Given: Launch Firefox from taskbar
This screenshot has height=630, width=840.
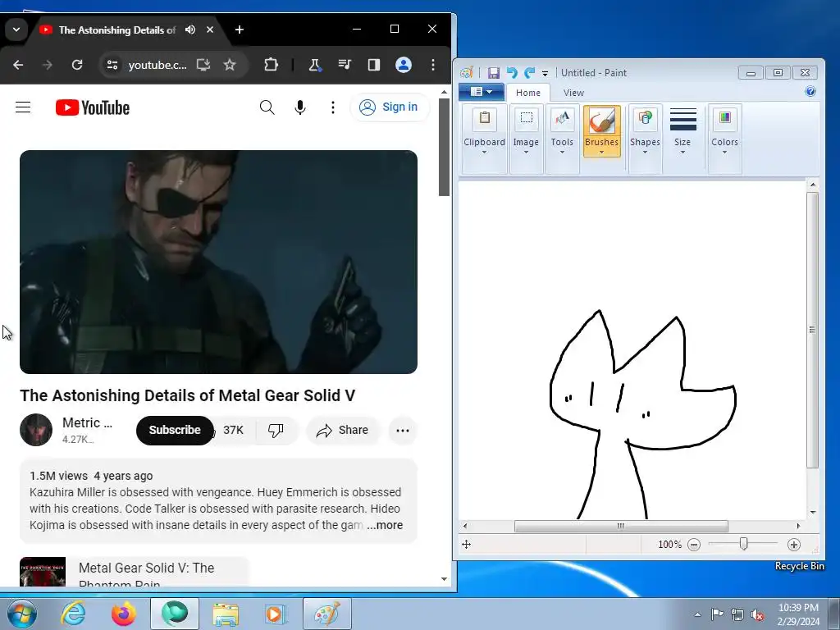Looking at the screenshot, I should [124, 614].
